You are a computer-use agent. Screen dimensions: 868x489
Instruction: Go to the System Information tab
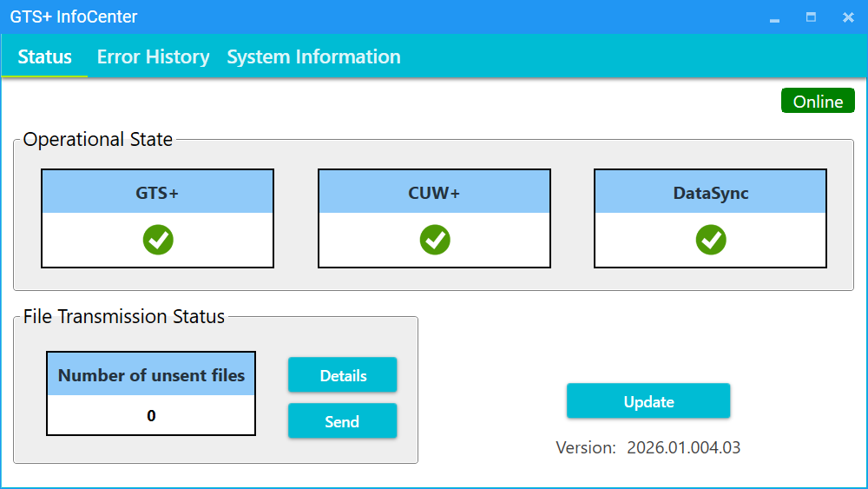click(x=313, y=57)
